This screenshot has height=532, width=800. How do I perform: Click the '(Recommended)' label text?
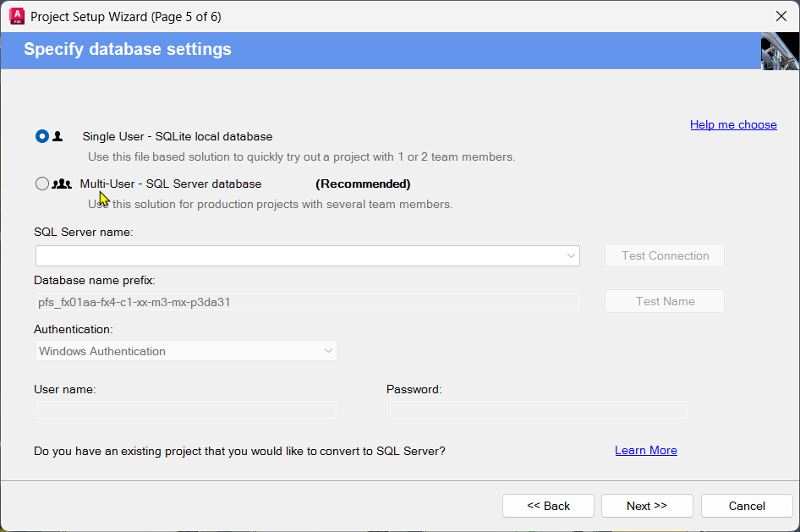pos(363,184)
